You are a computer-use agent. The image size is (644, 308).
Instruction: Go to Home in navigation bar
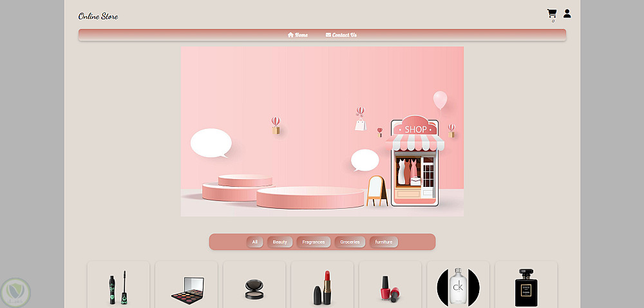pos(298,35)
